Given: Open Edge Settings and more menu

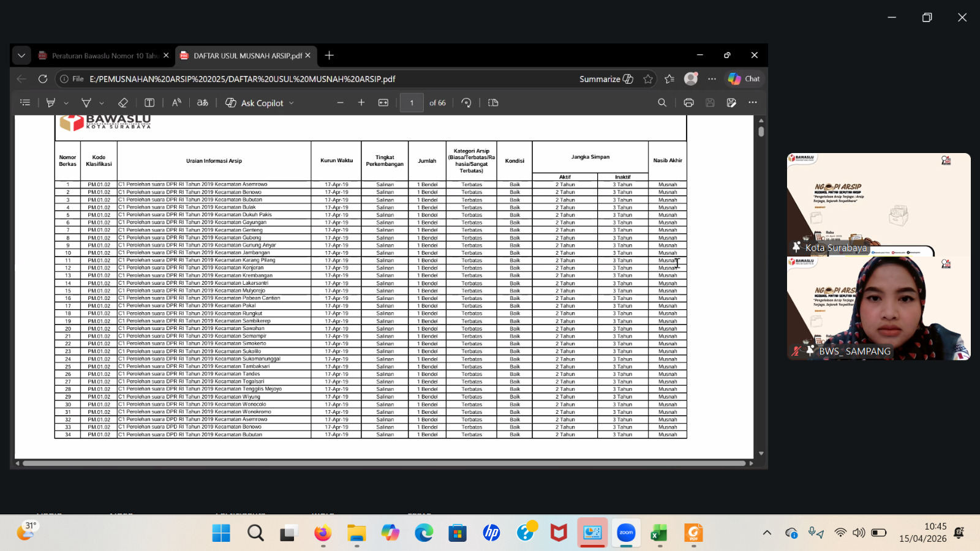Looking at the screenshot, I should pyautogui.click(x=712, y=79).
